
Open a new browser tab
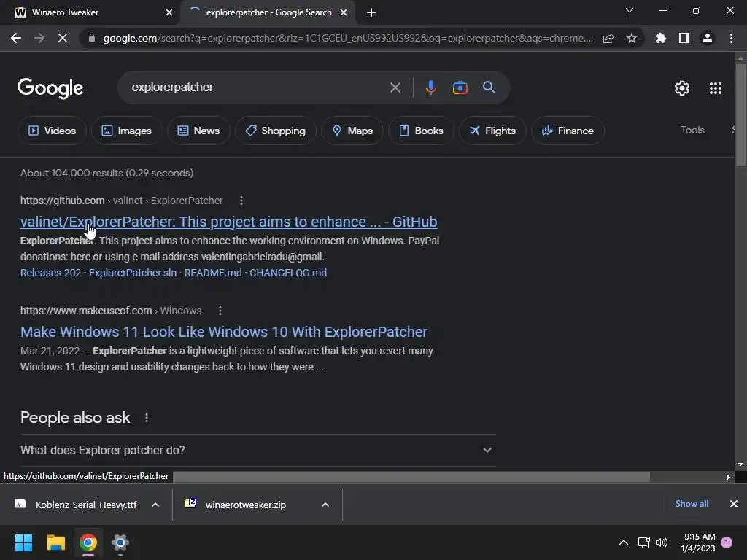coord(371,12)
